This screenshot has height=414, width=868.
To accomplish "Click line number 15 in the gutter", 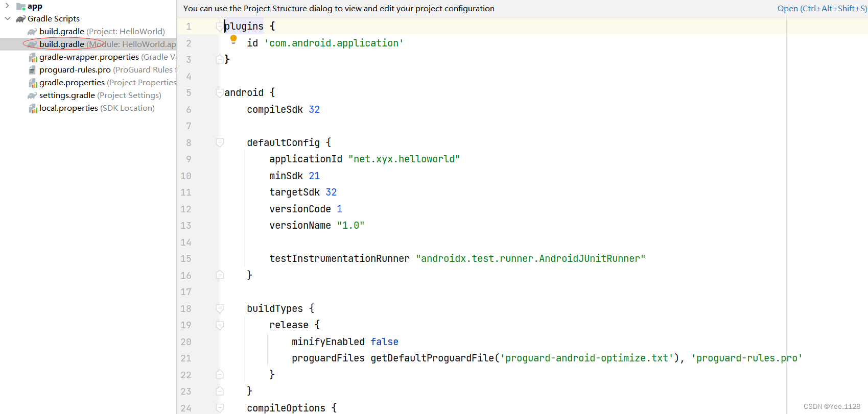I will (186, 259).
